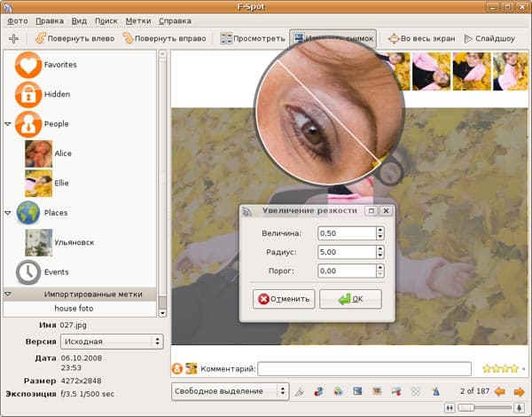Collapse the Импортированные метки group
Screen dimensions: 532x417
coord(8,294)
